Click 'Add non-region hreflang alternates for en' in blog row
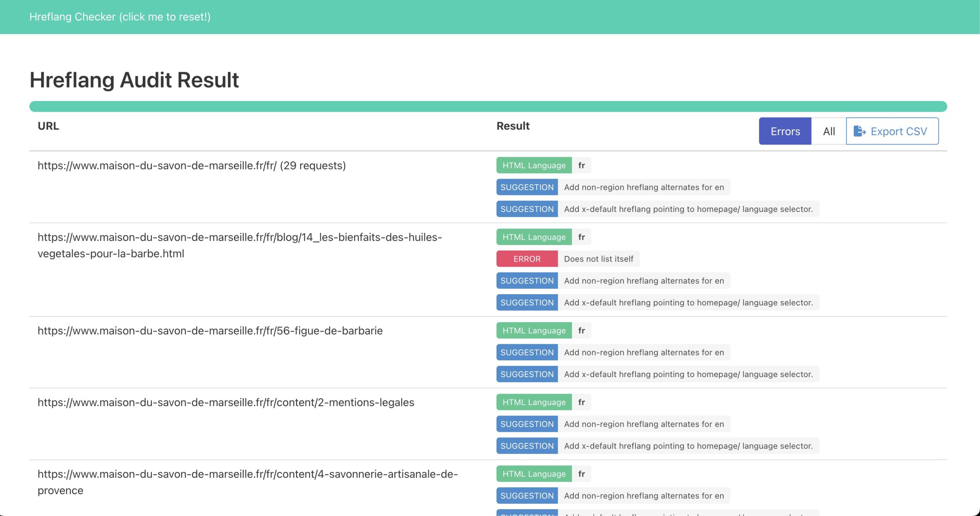 (644, 281)
